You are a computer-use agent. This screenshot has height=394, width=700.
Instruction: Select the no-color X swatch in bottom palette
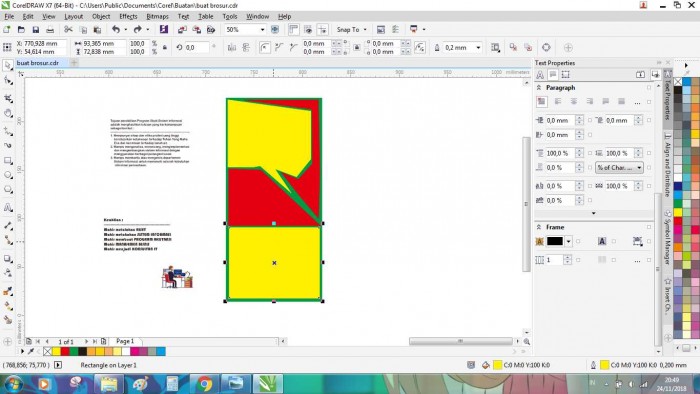47,352
